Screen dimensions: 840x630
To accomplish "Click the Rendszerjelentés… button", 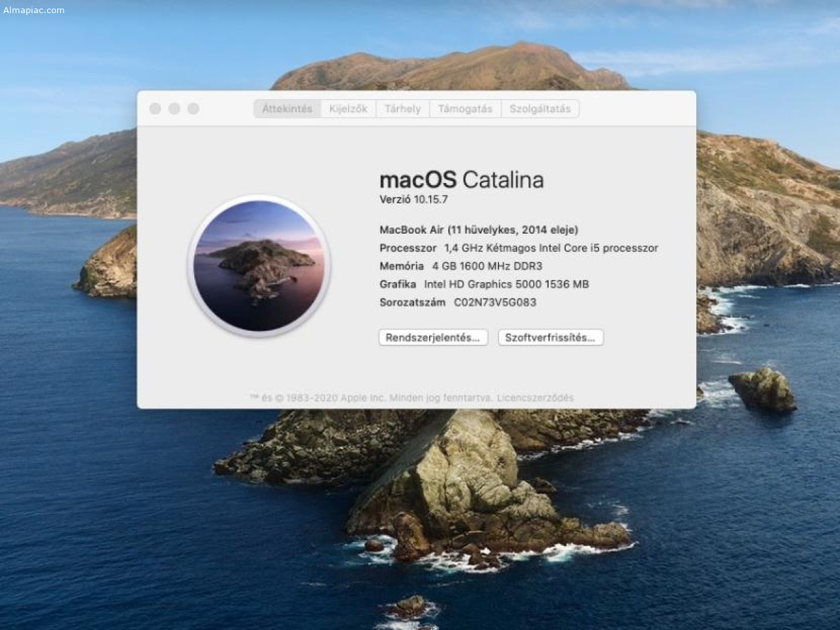I will tap(432, 337).
